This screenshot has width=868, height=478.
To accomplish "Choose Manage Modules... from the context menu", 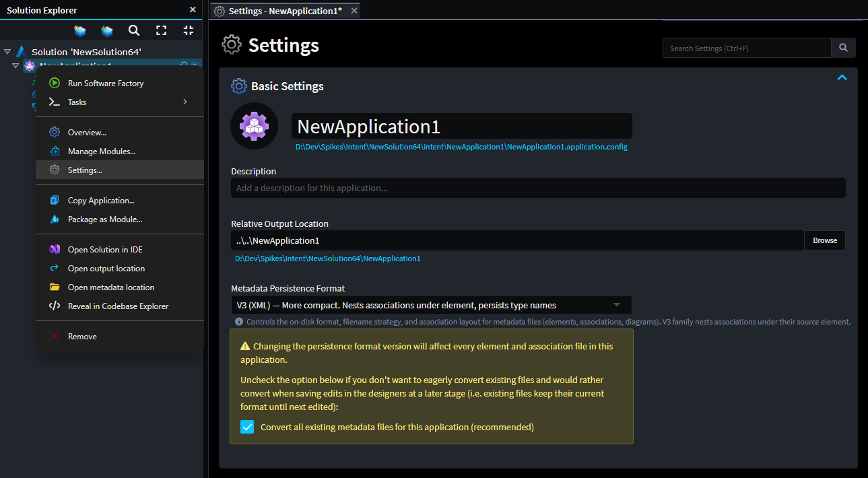I will 120,151.
